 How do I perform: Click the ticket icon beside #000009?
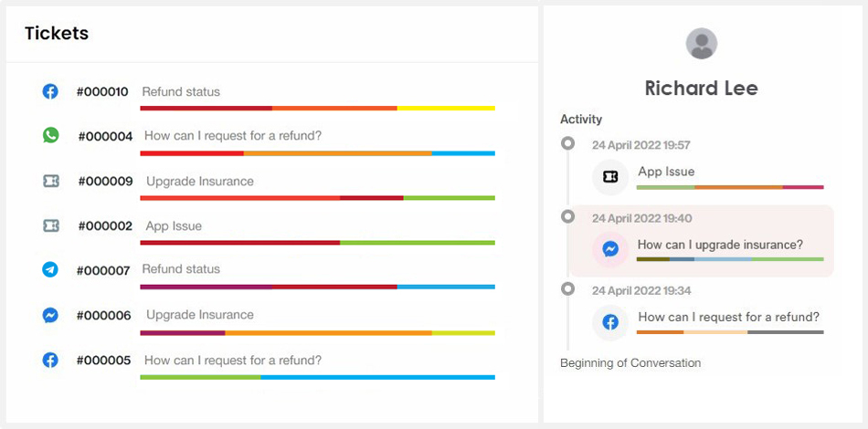50,181
